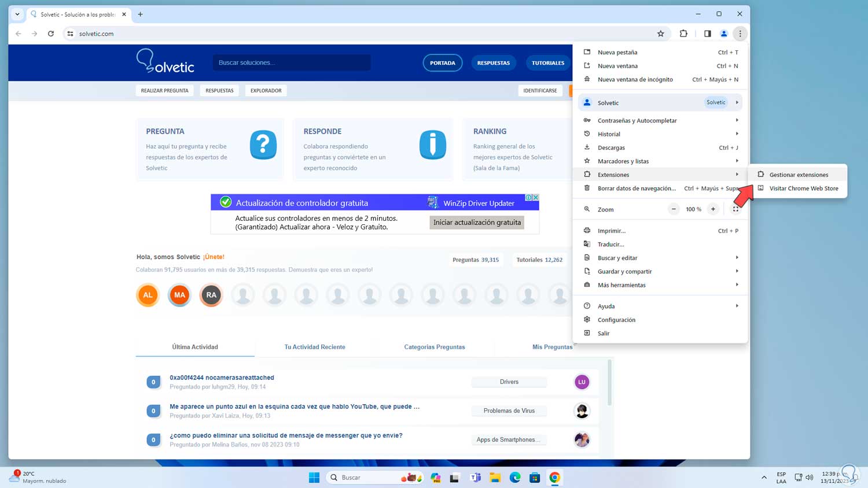
Task: Decrease zoom with the minus button
Action: 674,209
